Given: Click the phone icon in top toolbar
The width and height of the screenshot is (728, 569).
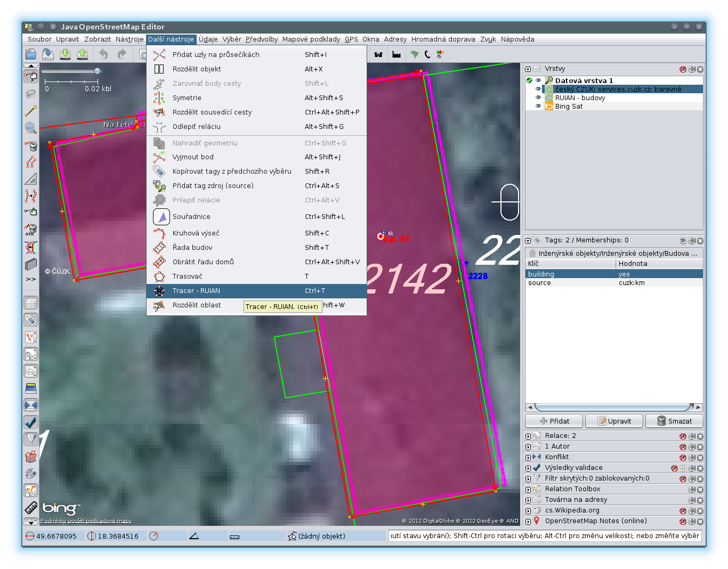Looking at the screenshot, I should pos(427,54).
